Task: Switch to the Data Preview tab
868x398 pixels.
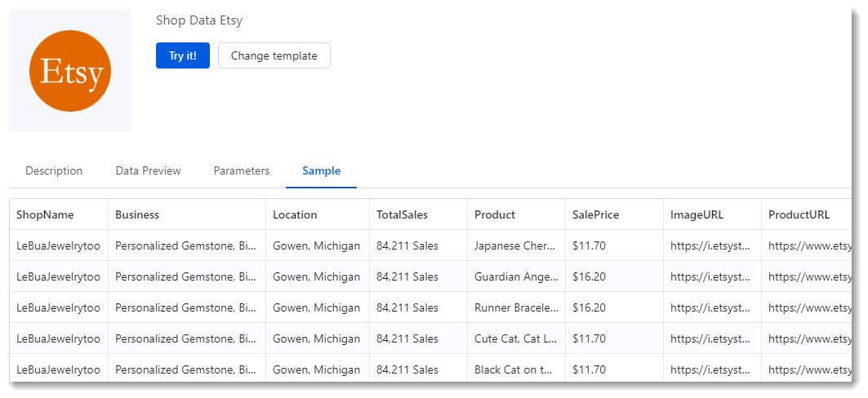Action: click(148, 170)
